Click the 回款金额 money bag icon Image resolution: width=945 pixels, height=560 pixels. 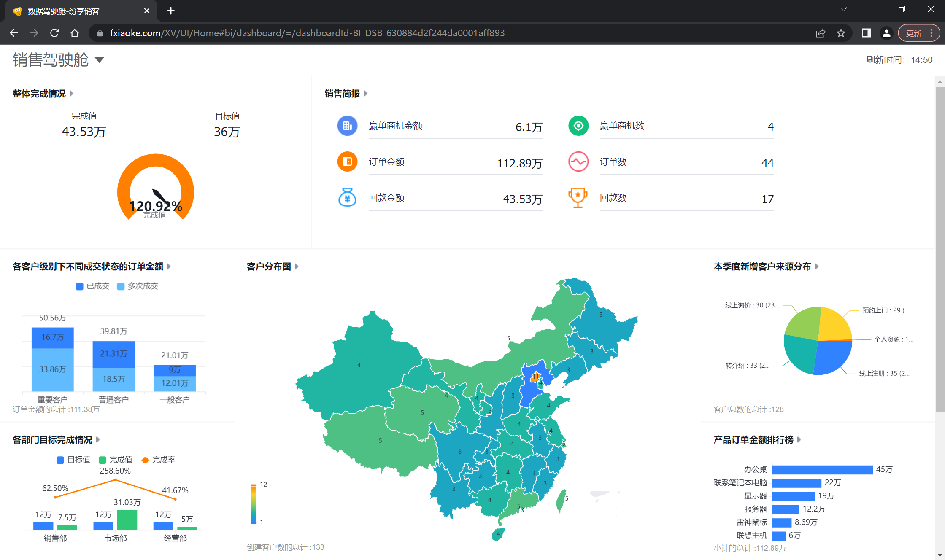(347, 197)
